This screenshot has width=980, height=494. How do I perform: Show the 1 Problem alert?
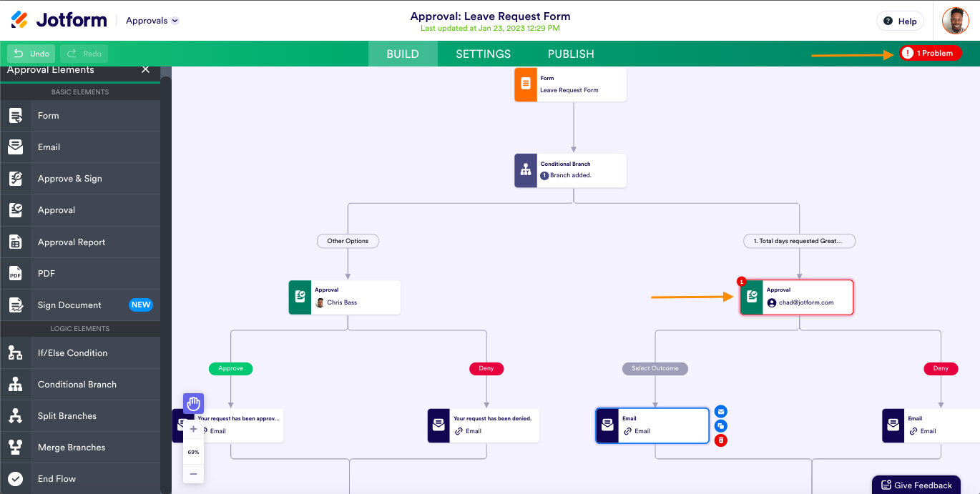931,53
